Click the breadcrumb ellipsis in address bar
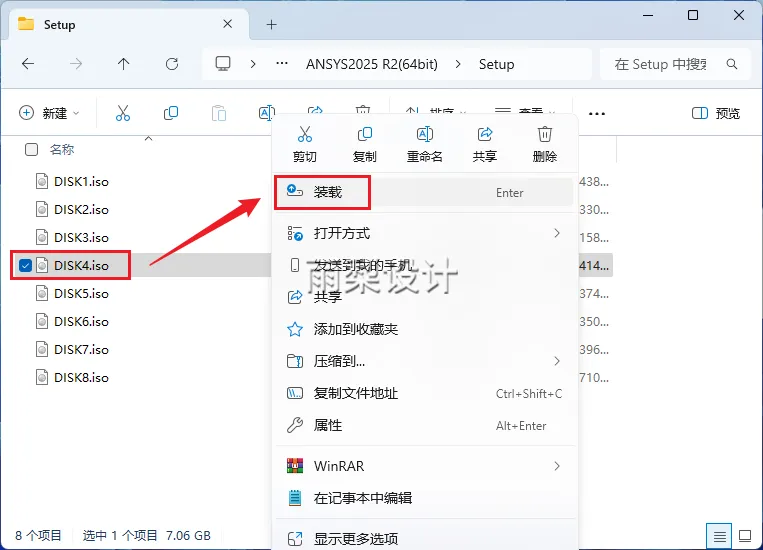The image size is (763, 550). (x=282, y=64)
